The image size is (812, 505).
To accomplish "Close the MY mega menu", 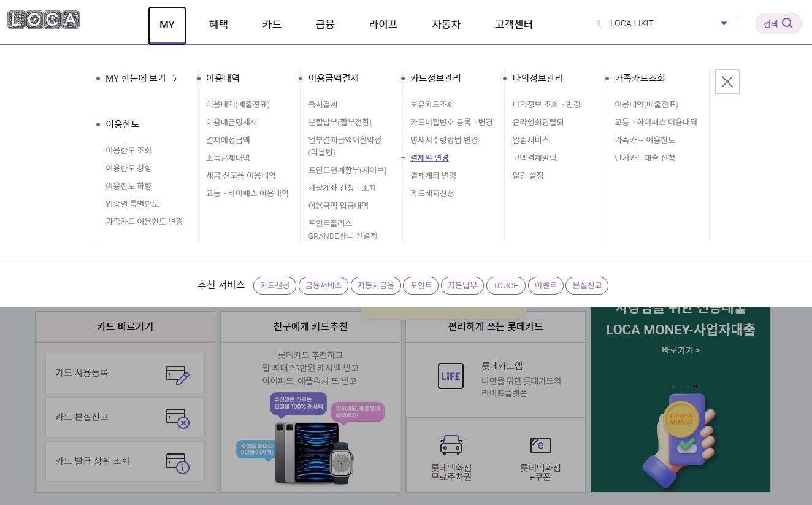I will tap(727, 82).
